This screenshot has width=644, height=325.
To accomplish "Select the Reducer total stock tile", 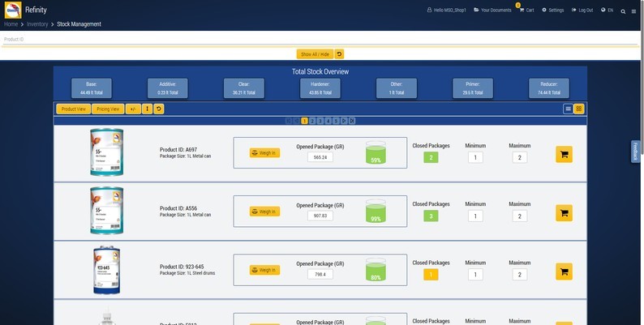I will (549, 88).
